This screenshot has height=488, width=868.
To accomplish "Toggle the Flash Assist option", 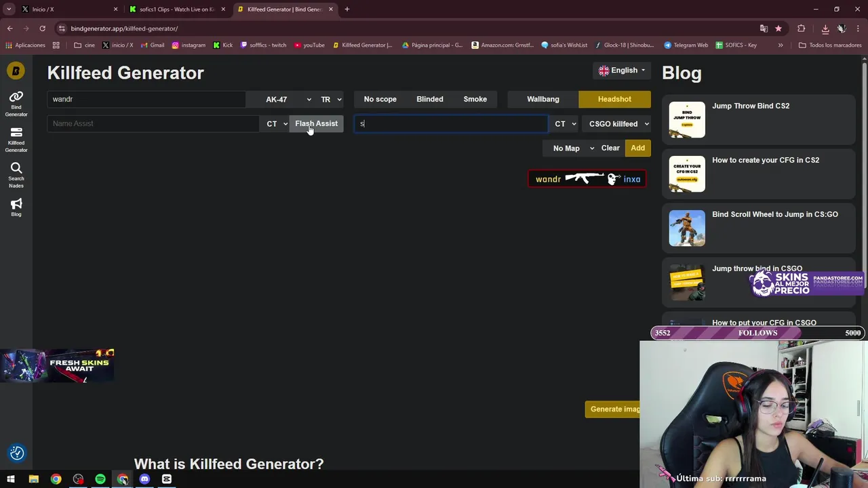I will click(316, 123).
